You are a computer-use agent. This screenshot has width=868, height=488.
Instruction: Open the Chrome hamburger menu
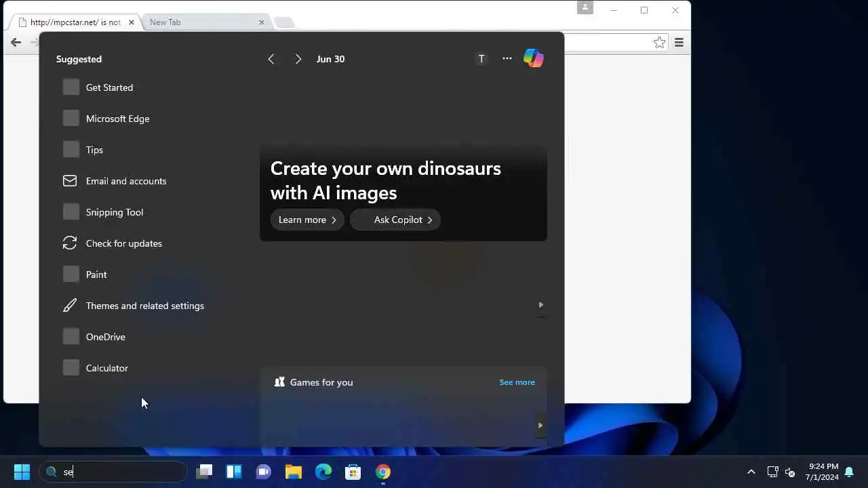pos(679,43)
